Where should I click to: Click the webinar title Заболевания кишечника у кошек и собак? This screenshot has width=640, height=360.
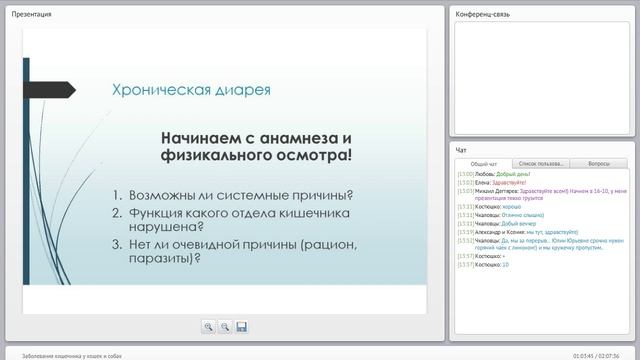click(x=72, y=356)
